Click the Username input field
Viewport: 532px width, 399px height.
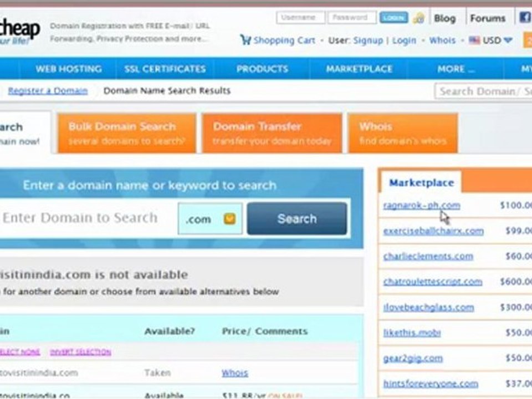coord(300,17)
